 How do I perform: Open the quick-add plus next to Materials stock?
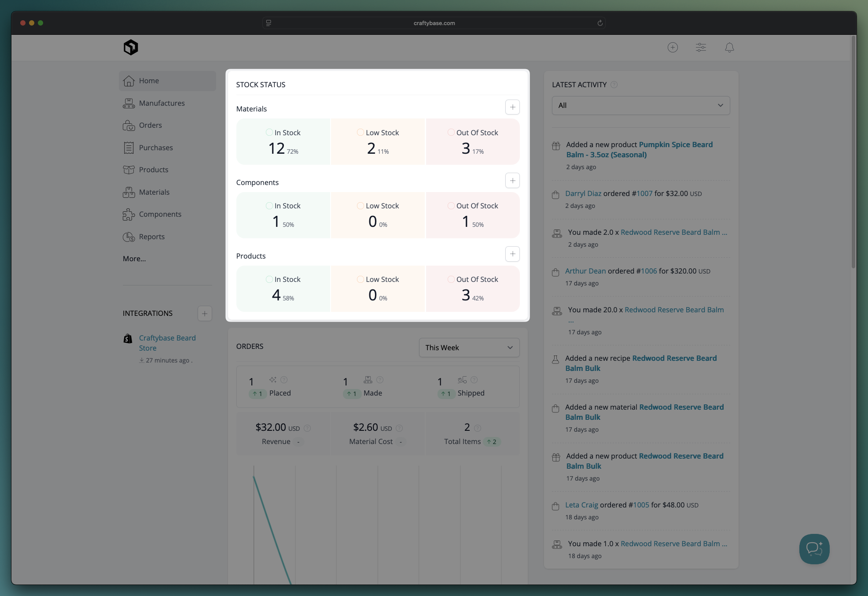[512, 107]
